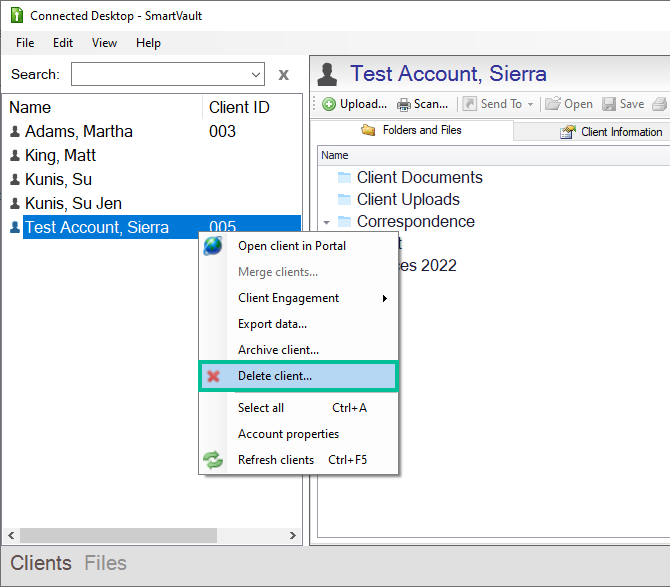Image resolution: width=670 pixels, height=587 pixels.
Task: Click the green refresh arrows icon
Action: [213, 460]
